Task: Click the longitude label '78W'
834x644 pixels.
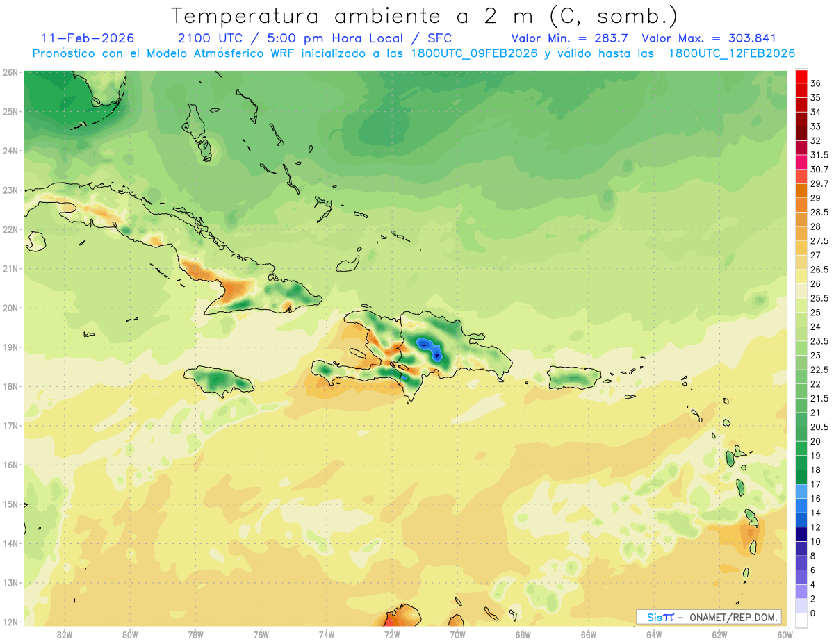Action: pos(195,634)
